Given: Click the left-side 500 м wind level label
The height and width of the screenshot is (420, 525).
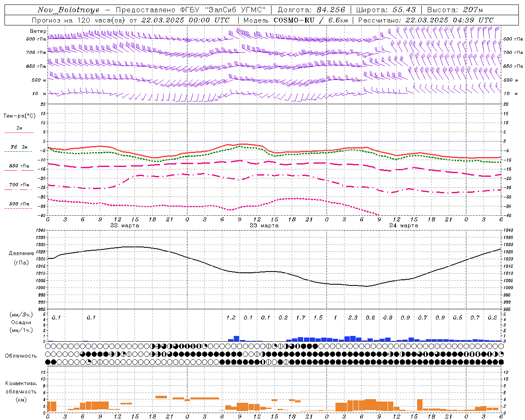Looking at the screenshot, I should 39,80.
